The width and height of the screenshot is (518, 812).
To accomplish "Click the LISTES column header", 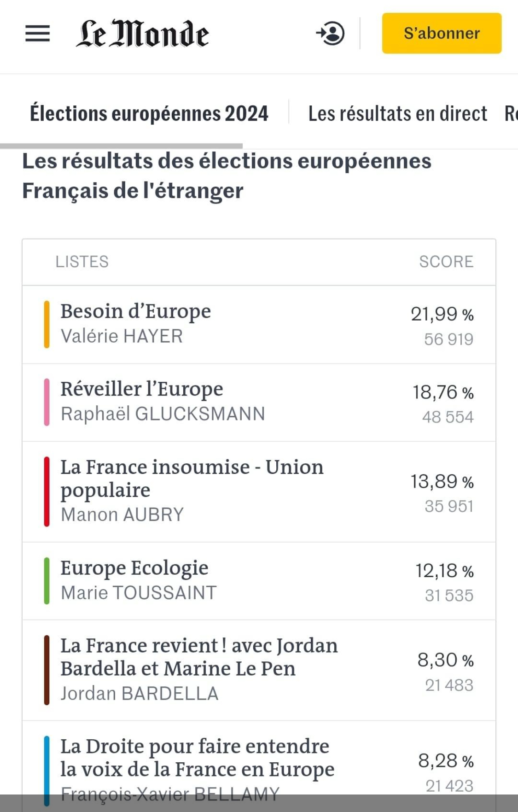I will pos(82,262).
